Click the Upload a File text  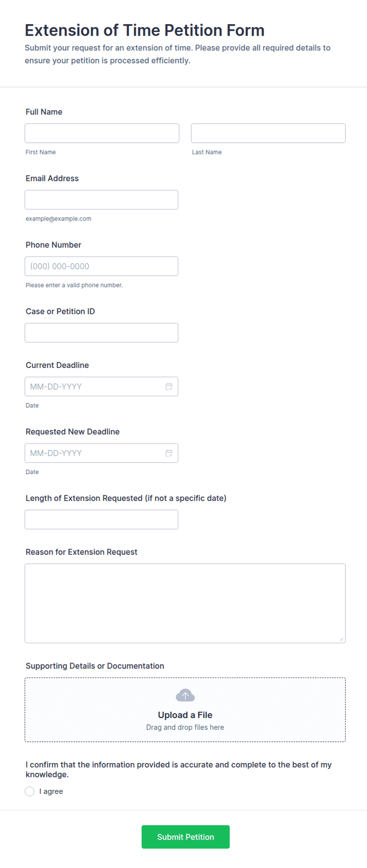[185, 715]
